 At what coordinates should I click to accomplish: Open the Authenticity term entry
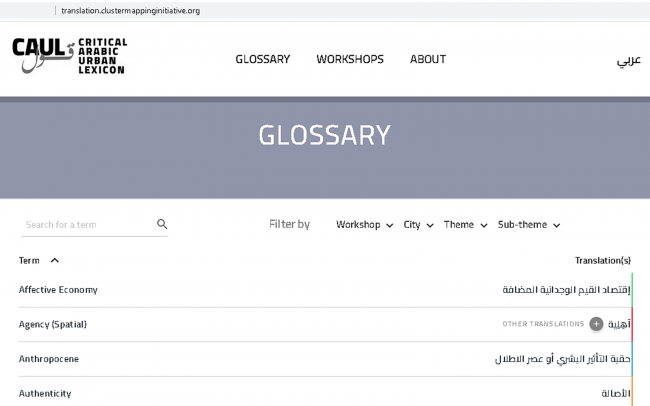click(45, 393)
